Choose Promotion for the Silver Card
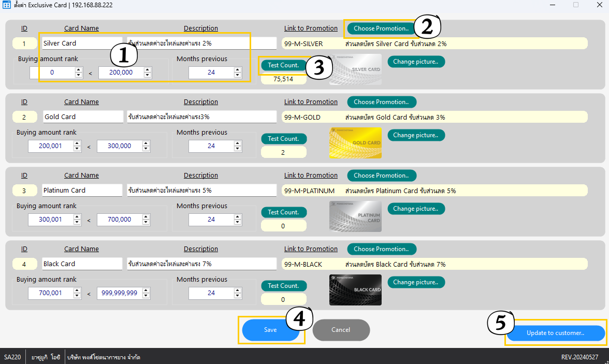 [381, 28]
